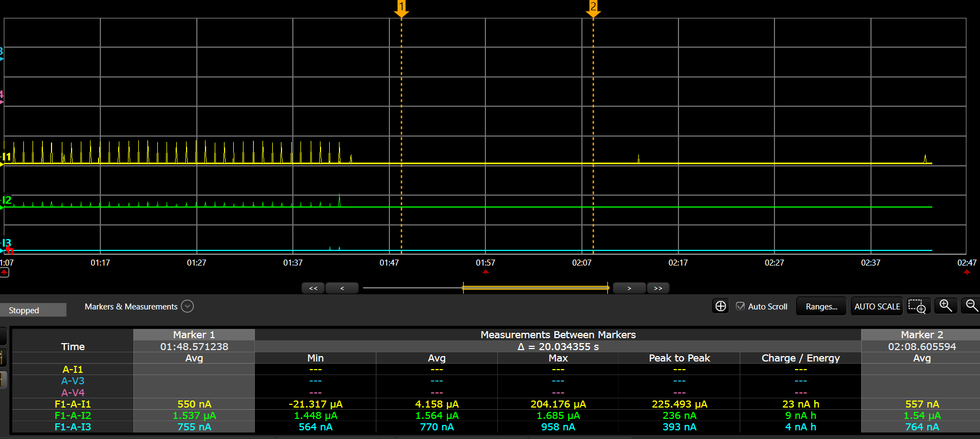
Task: Step forward with the > scroll button
Action: click(629, 288)
